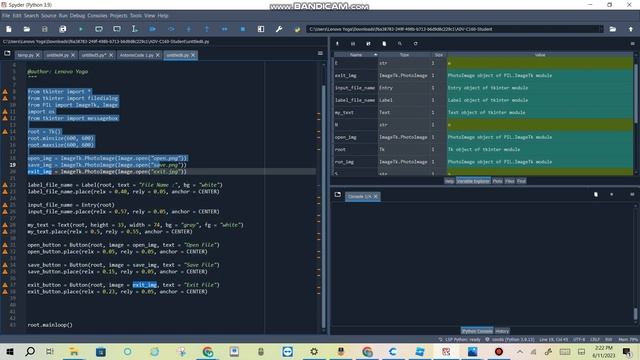This screenshot has height=360, width=640.
Task: Close the temp.py editor tab
Action: point(38,55)
